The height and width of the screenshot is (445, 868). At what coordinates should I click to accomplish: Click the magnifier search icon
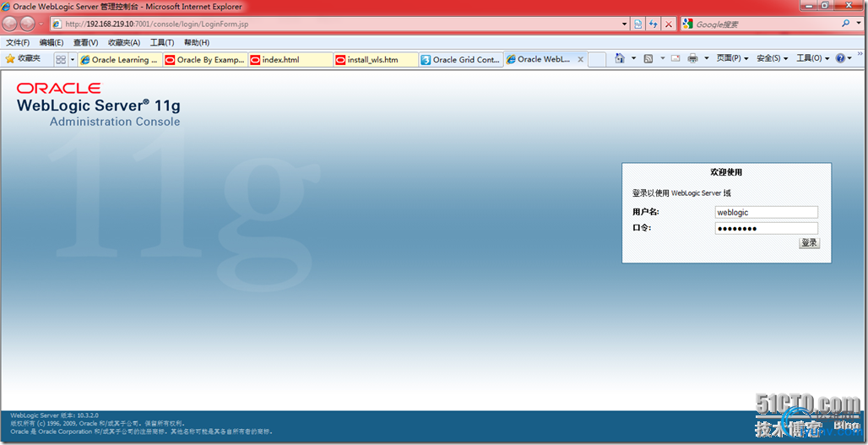coord(845,24)
